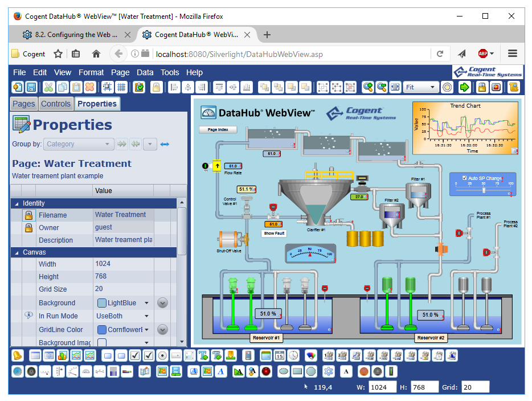Toggle the snap-to-grid crosshair icon
The width and height of the screenshot is (532, 401).
[107, 88]
